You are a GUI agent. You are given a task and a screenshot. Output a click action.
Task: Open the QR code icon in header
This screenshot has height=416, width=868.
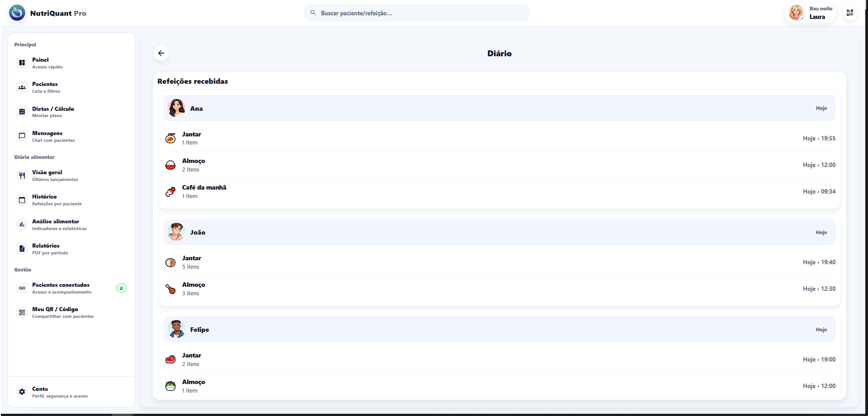tap(850, 13)
